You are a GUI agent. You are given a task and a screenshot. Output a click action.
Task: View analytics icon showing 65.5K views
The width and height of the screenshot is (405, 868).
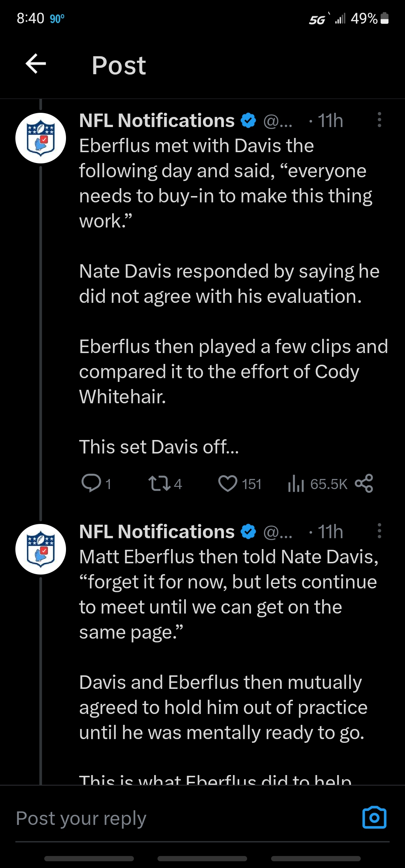coord(296,483)
